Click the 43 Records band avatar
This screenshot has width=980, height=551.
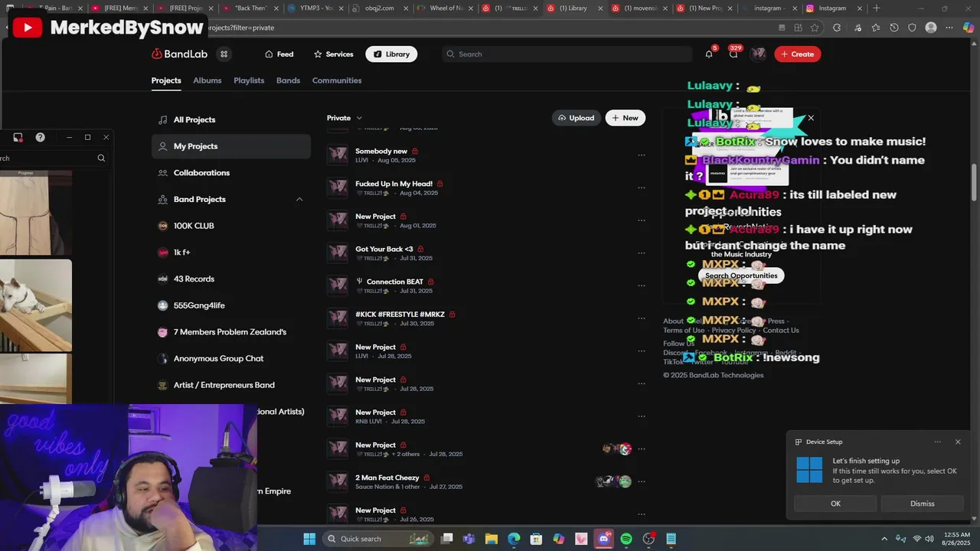point(162,279)
